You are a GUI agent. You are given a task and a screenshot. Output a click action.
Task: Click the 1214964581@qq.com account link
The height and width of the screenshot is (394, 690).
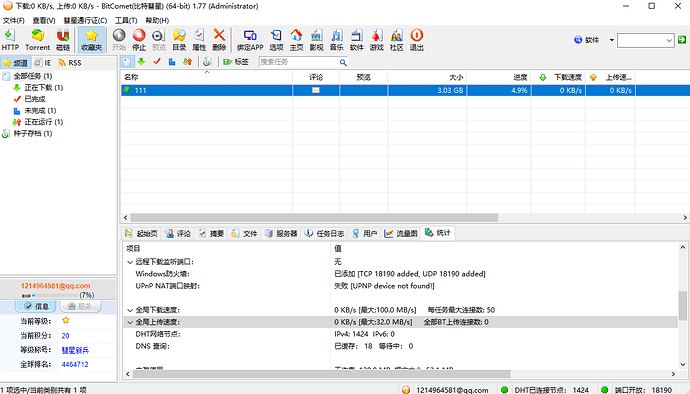pos(55,286)
